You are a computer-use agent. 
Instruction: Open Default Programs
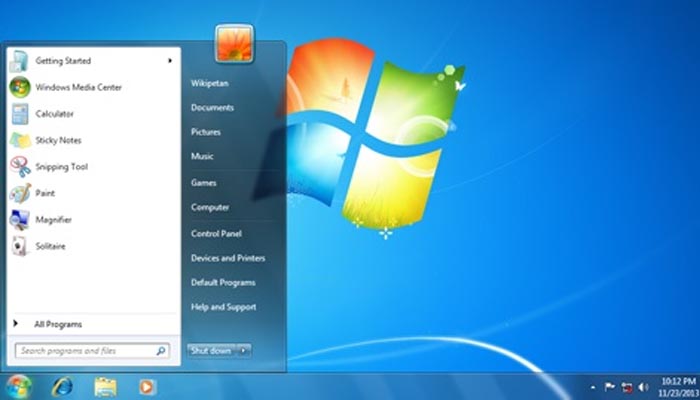click(223, 283)
